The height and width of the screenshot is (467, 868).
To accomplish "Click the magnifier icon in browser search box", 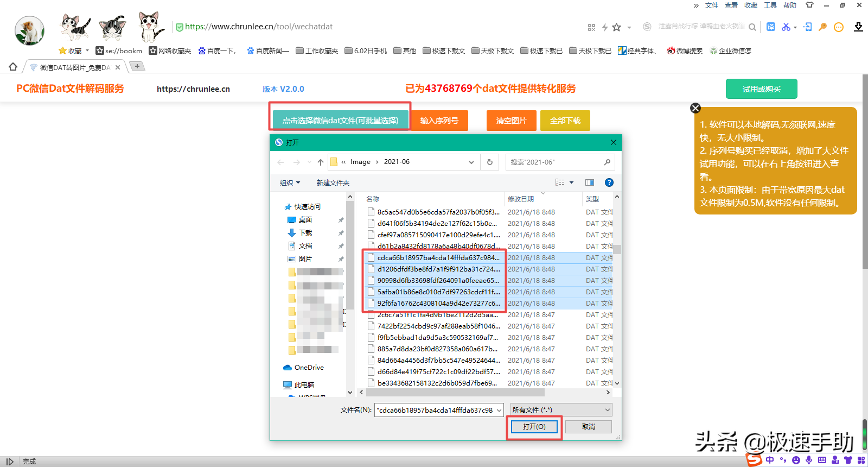I will [x=752, y=27].
